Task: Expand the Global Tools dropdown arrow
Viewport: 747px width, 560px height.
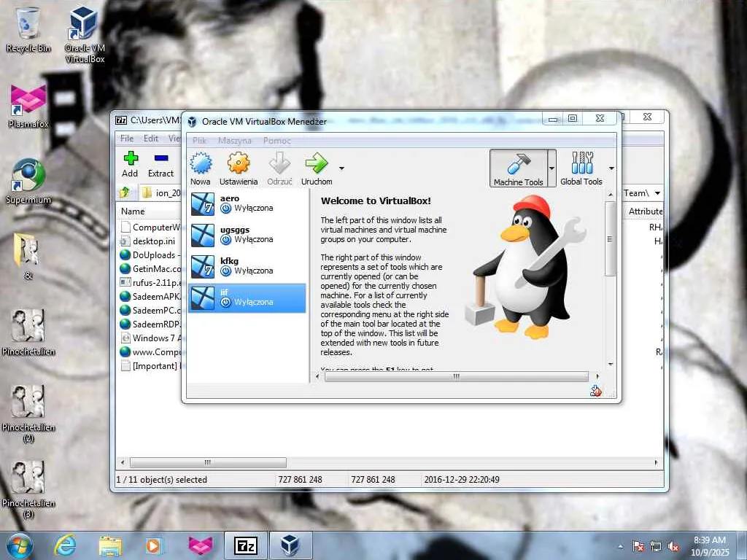Action: coord(611,168)
